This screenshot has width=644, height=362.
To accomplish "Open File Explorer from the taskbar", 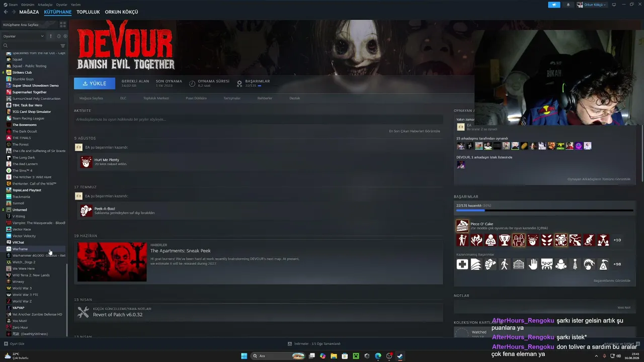I will [334, 356].
